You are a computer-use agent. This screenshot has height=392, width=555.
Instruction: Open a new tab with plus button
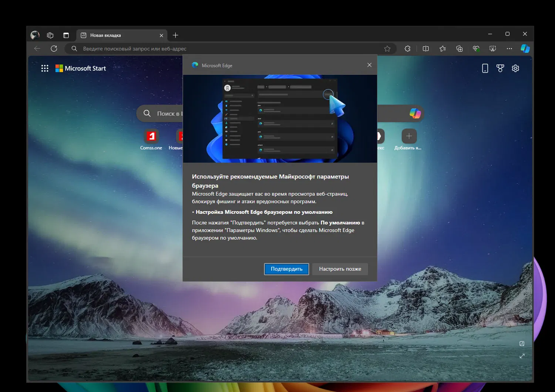pyautogui.click(x=175, y=35)
